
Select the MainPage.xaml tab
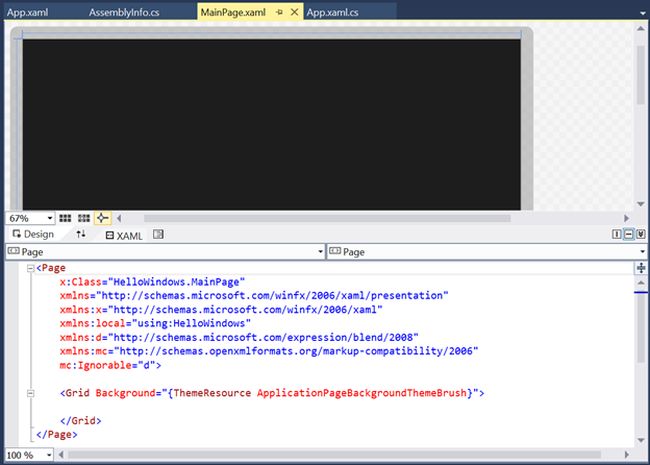pos(233,12)
